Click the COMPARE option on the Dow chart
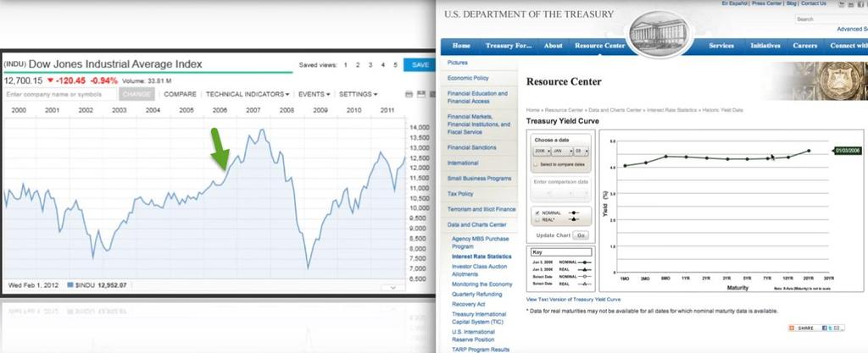Image resolution: width=868 pixels, height=353 pixels. pos(180,95)
